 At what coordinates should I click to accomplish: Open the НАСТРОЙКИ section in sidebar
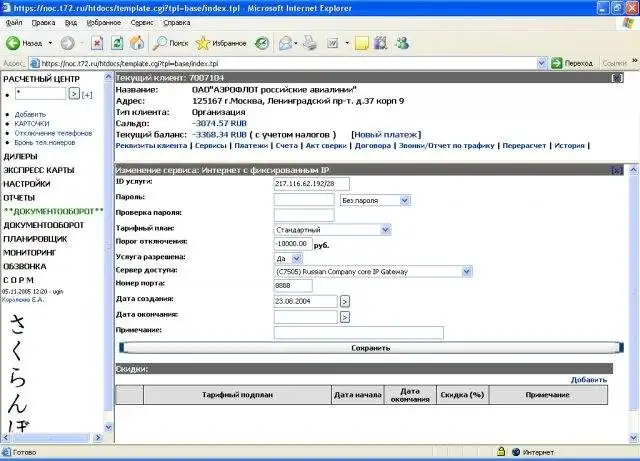point(26,184)
